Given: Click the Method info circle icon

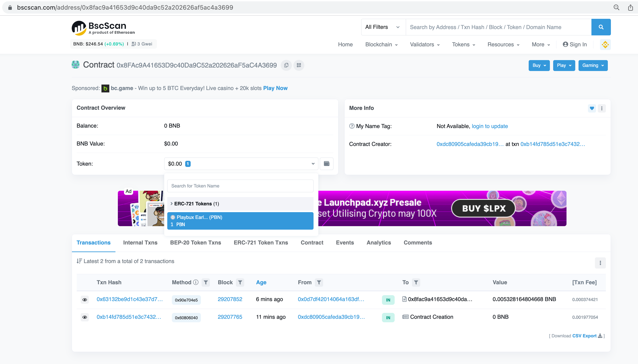Looking at the screenshot, I should click(196, 282).
